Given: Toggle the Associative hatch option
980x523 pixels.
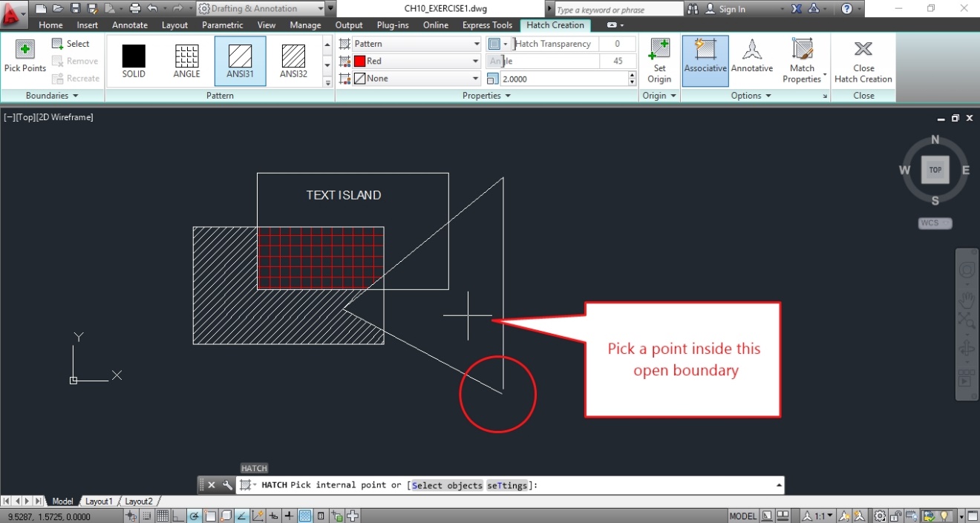Looking at the screenshot, I should pos(705,59).
